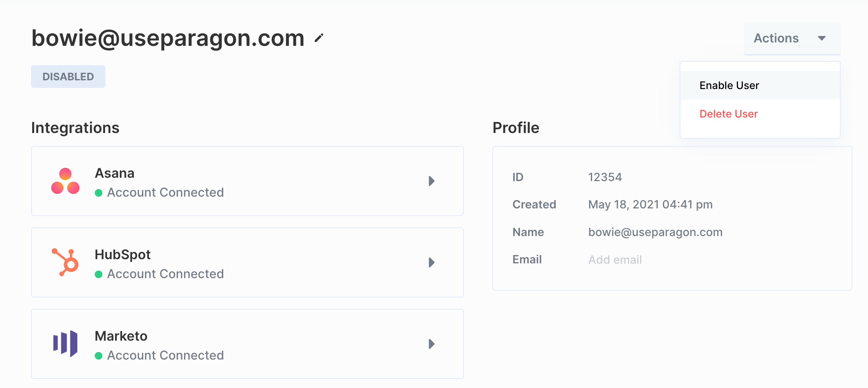This screenshot has width=868, height=388.
Task: Expand the HubSpot integration arrow
Action: coord(431,263)
